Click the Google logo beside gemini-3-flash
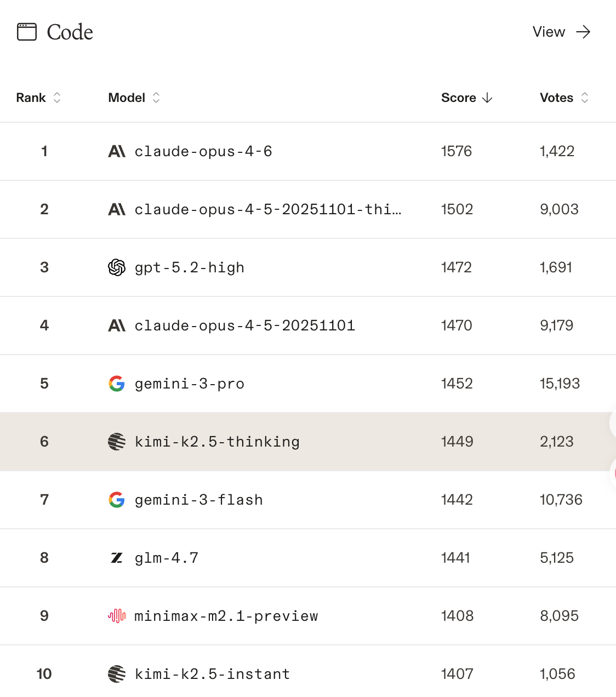The width and height of the screenshot is (616, 697). [117, 500]
